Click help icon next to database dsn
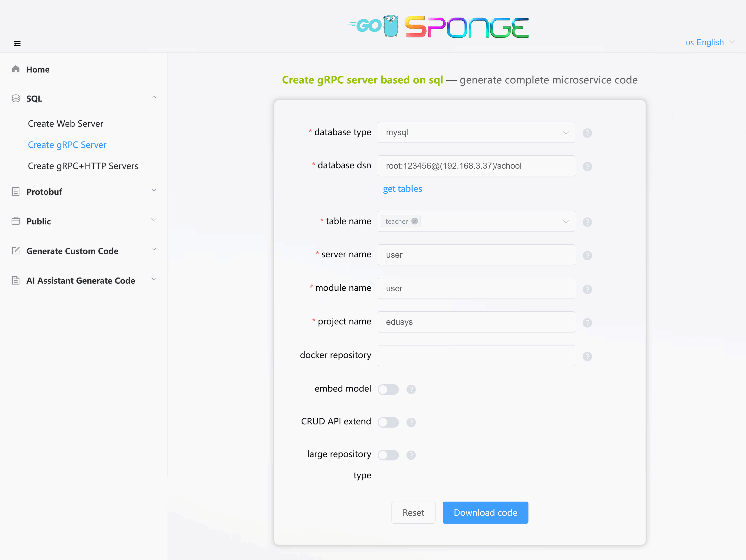This screenshot has width=746, height=560. click(587, 166)
